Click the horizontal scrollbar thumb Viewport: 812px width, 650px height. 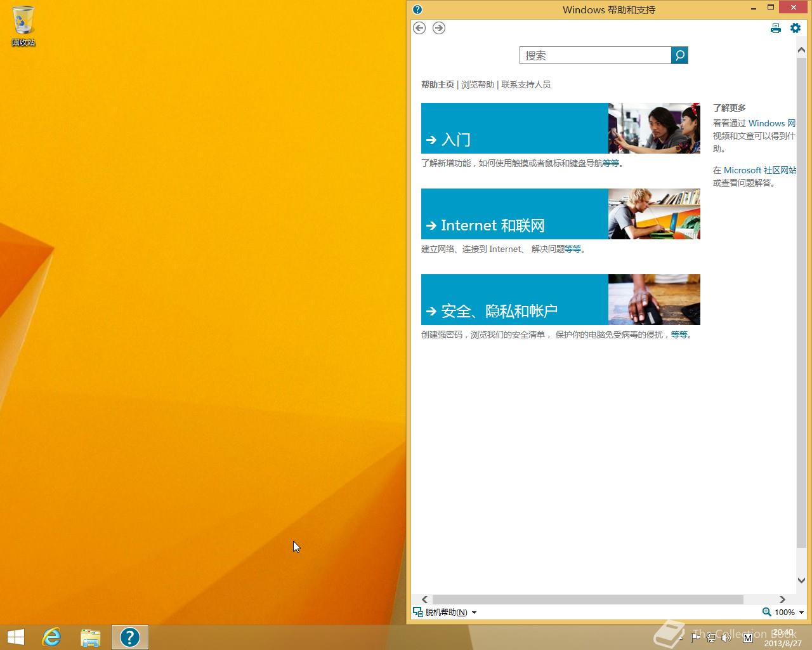point(587,599)
